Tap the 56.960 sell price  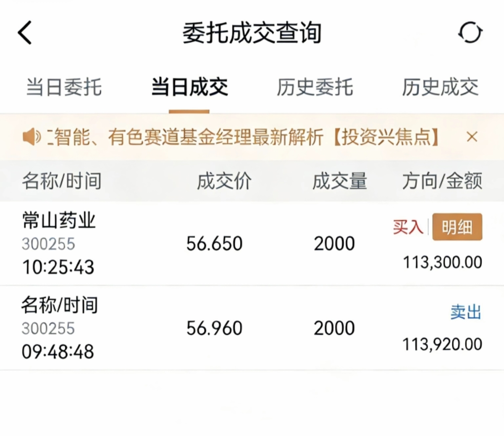tap(214, 328)
